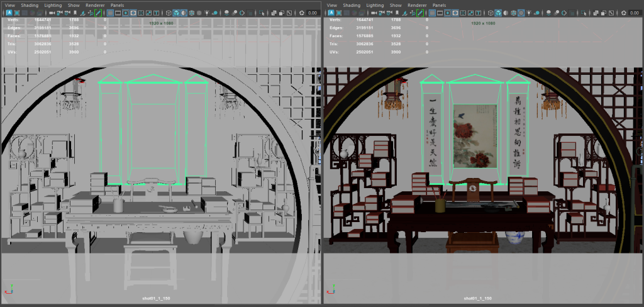Click Isolate Select icon in left panel

262,13
